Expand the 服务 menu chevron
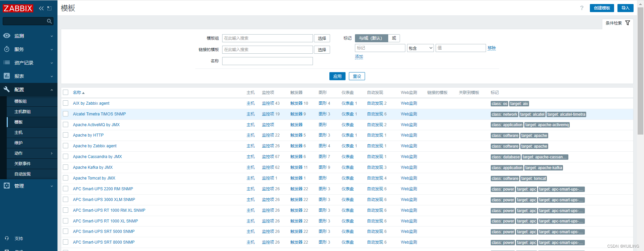Image resolution: width=644 pixels, height=251 pixels. [52, 49]
